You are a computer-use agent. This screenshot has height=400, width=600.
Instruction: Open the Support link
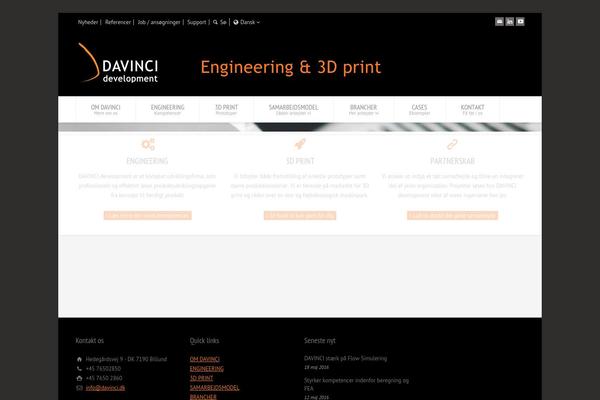[x=197, y=22]
